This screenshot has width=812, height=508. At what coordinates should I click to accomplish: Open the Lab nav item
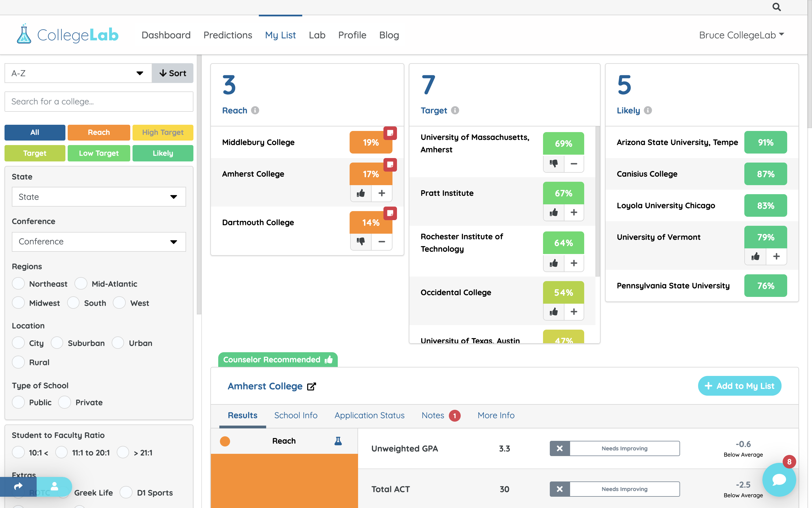pyautogui.click(x=317, y=35)
